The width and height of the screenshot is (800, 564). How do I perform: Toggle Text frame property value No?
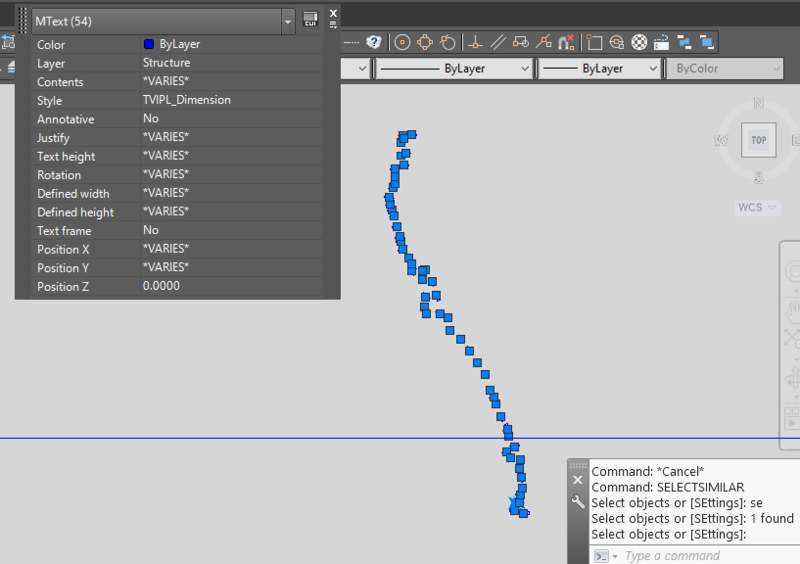coord(230,230)
